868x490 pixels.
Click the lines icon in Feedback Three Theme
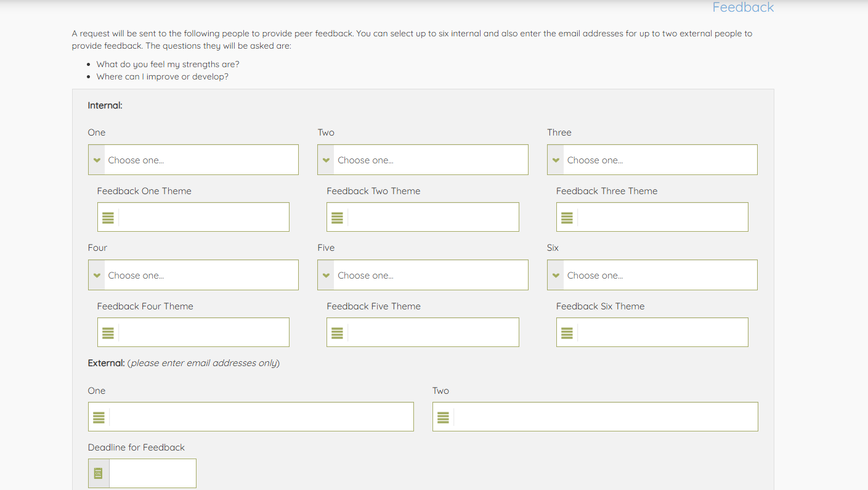click(567, 218)
